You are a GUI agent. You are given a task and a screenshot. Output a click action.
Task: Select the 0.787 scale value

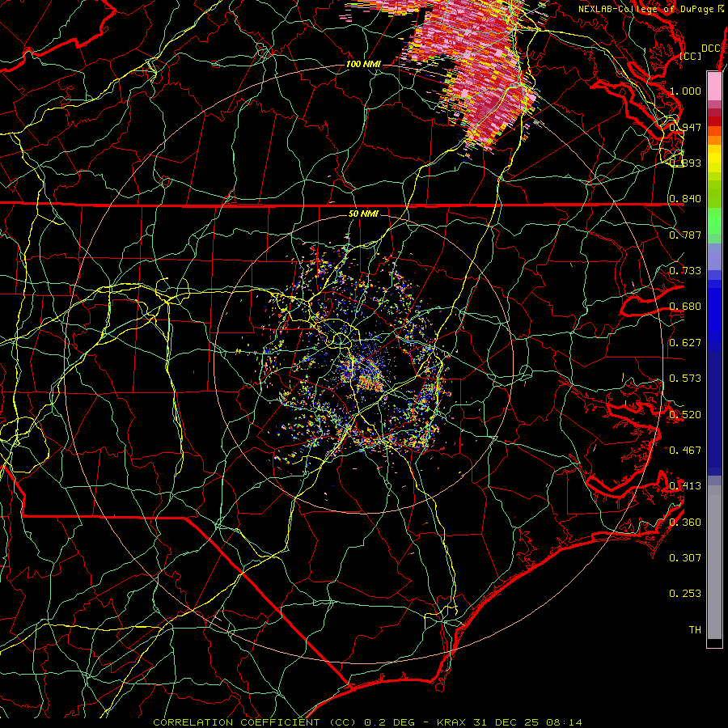click(x=685, y=235)
